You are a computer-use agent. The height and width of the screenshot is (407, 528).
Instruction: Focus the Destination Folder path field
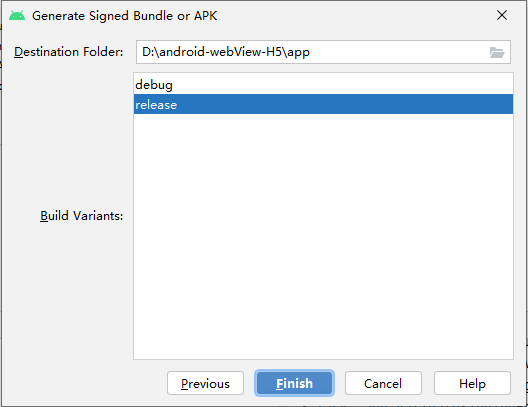pos(323,52)
